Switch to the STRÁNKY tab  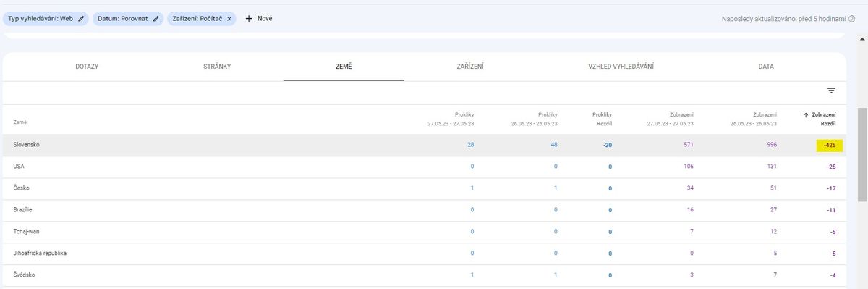(x=217, y=67)
